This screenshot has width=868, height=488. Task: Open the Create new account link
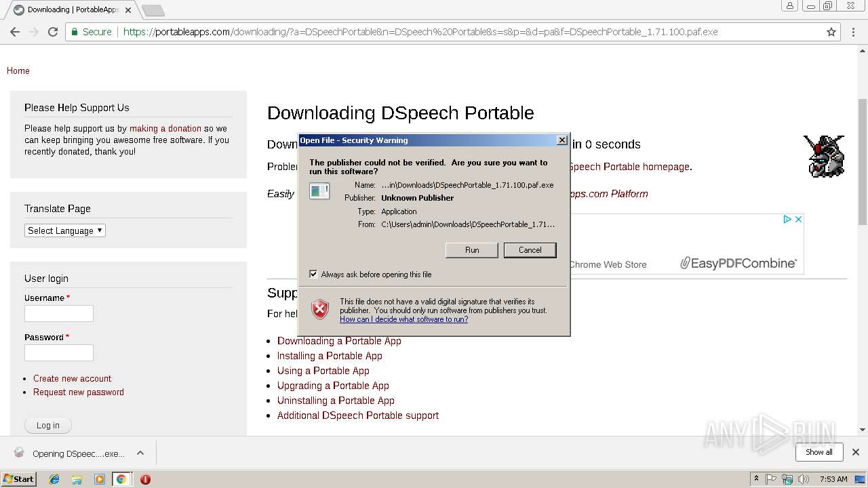[73, 378]
